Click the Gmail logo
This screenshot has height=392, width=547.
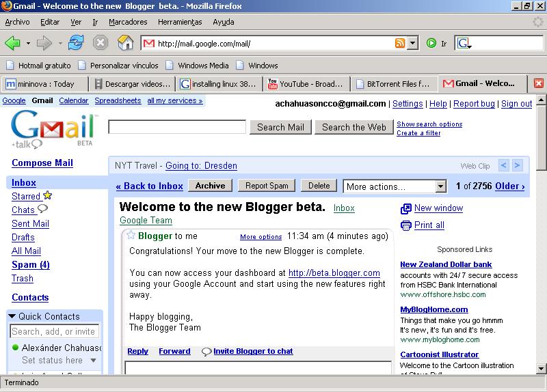point(53,129)
